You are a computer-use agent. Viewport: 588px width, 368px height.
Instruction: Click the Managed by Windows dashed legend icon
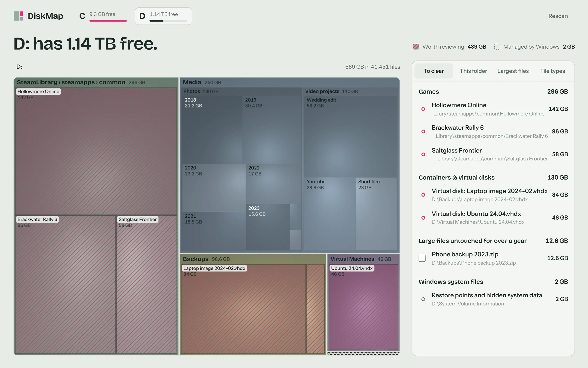[x=497, y=47]
